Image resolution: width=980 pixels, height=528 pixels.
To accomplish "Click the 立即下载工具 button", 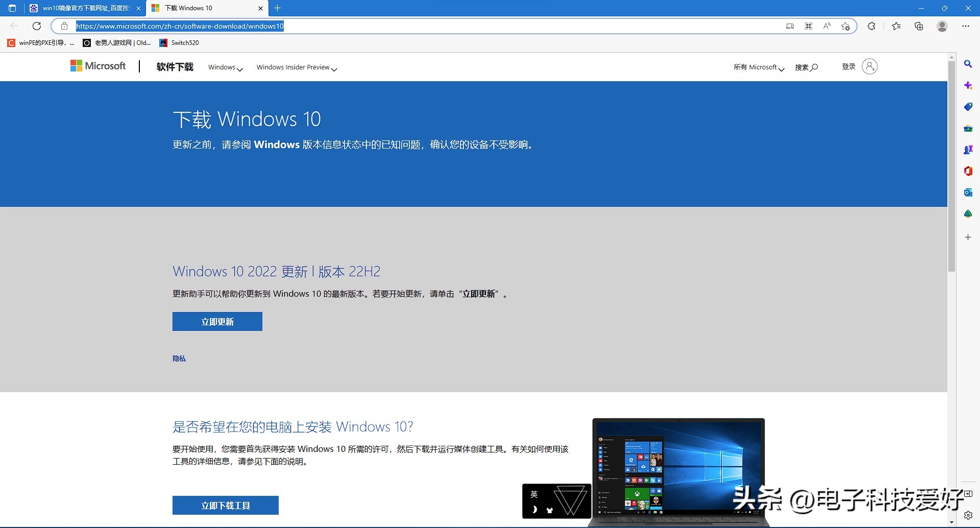I will (x=226, y=506).
